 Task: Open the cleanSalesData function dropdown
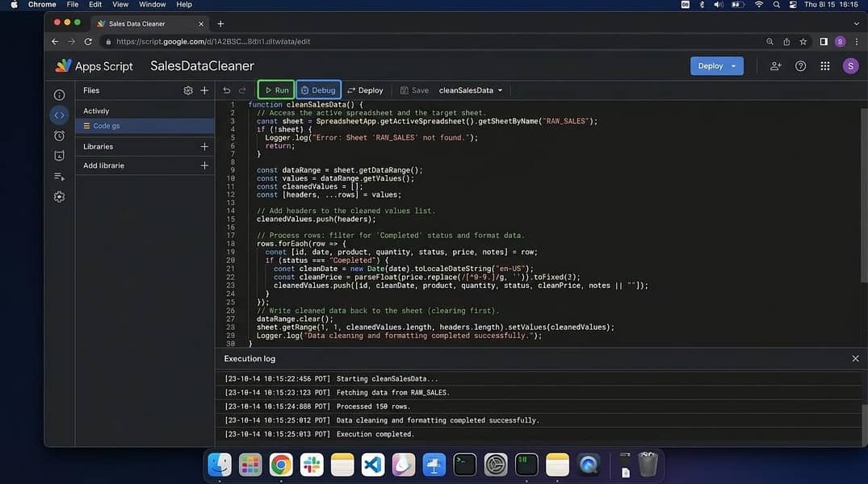[471, 90]
